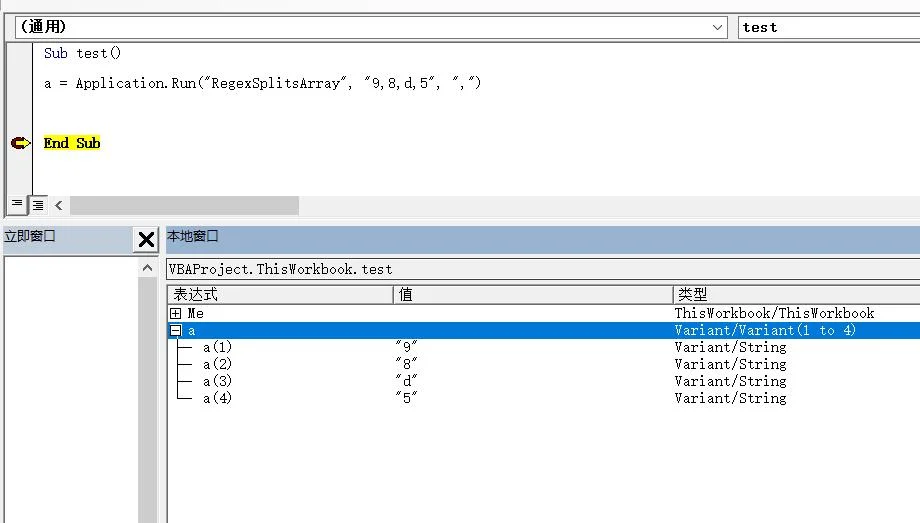Click the Application.Run code line
920x523 pixels.
(x=262, y=83)
